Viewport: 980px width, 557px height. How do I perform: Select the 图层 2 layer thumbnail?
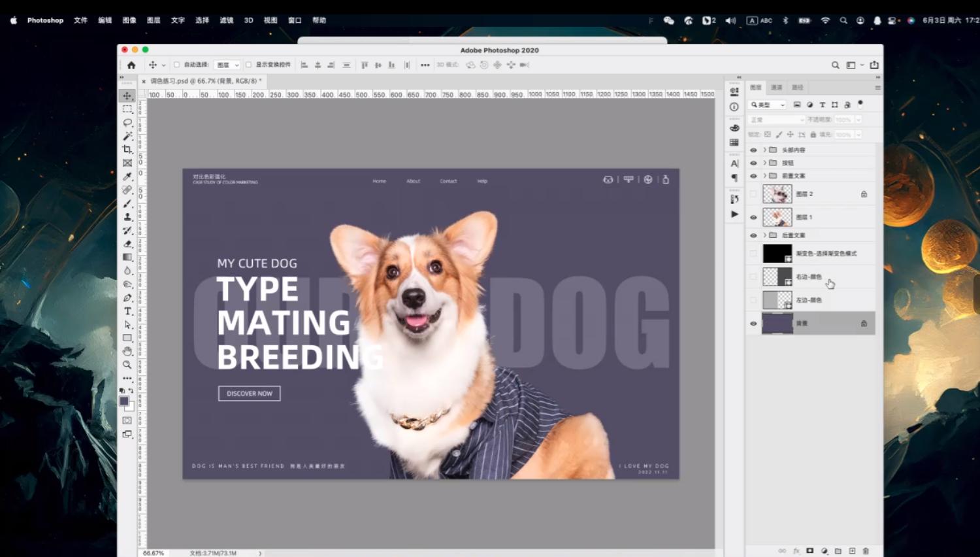777,194
